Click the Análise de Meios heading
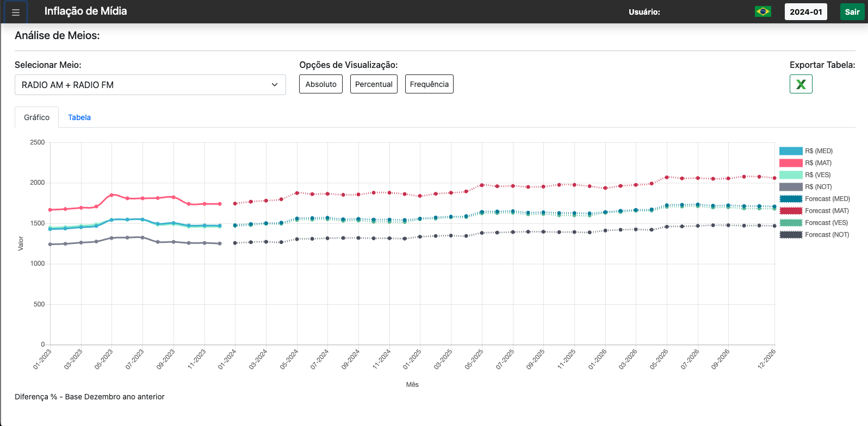Image resolution: width=868 pixels, height=426 pixels. click(x=57, y=36)
